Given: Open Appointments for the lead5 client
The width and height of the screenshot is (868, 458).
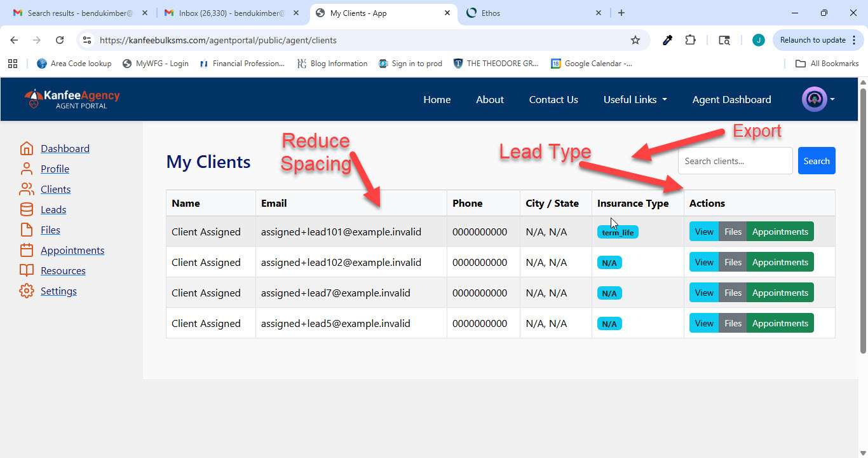Looking at the screenshot, I should [x=780, y=323].
